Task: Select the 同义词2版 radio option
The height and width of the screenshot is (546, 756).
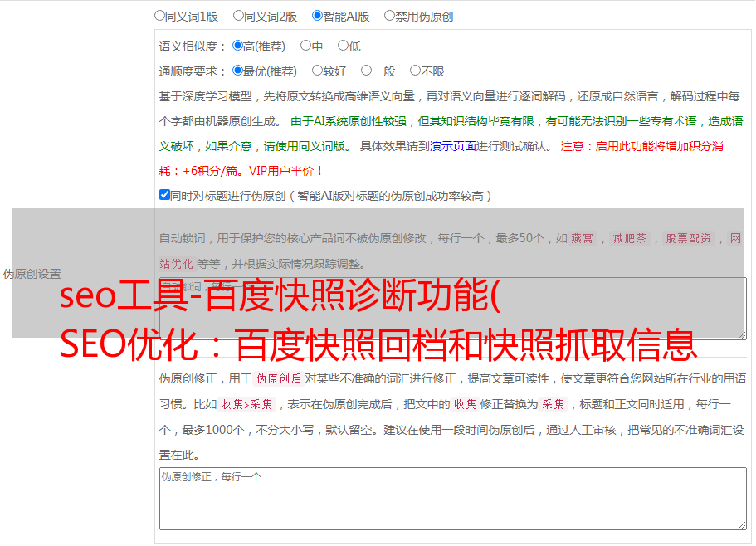Action: [238, 16]
